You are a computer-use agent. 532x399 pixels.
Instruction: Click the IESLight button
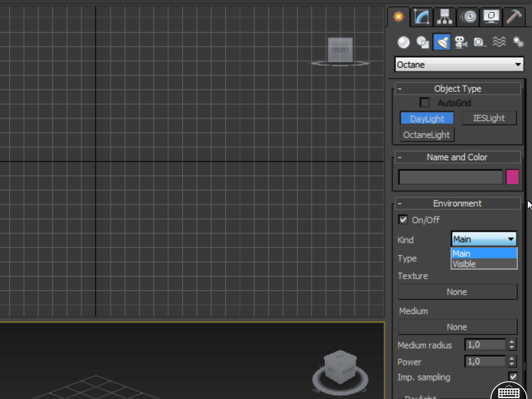489,118
